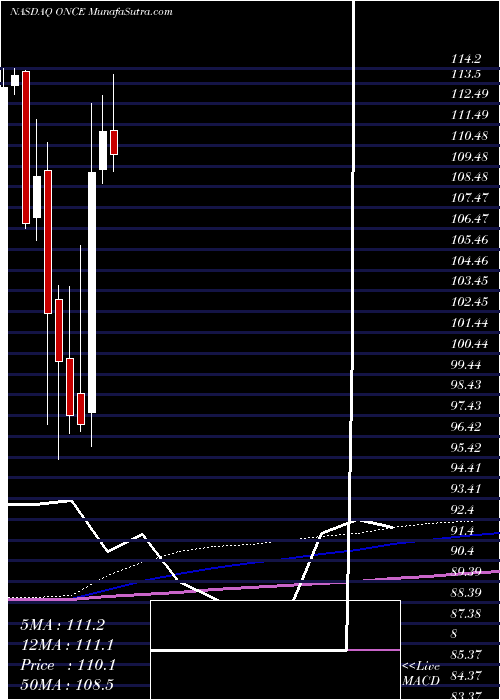This screenshot has height=700, width=500.
Task: Click the 85.37 price axis label
Action: tap(466, 656)
